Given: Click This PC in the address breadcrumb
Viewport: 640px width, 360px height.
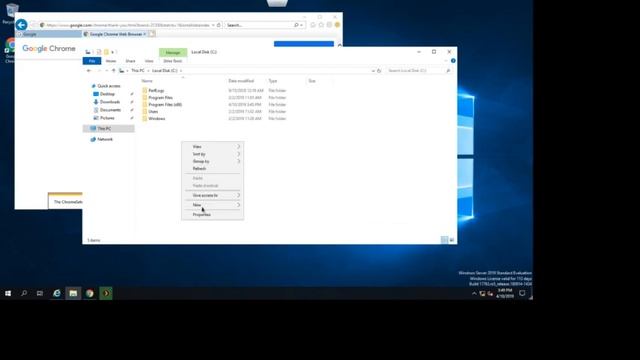Looking at the screenshot, I should coord(138,71).
